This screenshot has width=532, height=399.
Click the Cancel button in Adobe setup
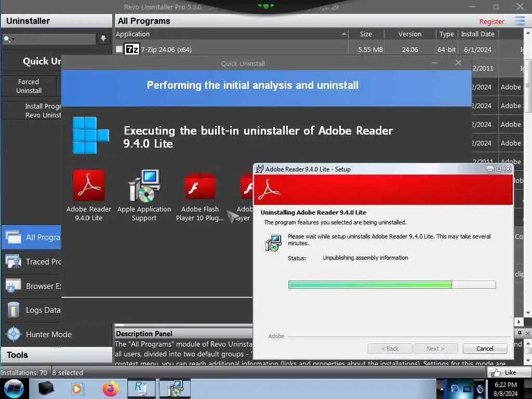click(485, 349)
